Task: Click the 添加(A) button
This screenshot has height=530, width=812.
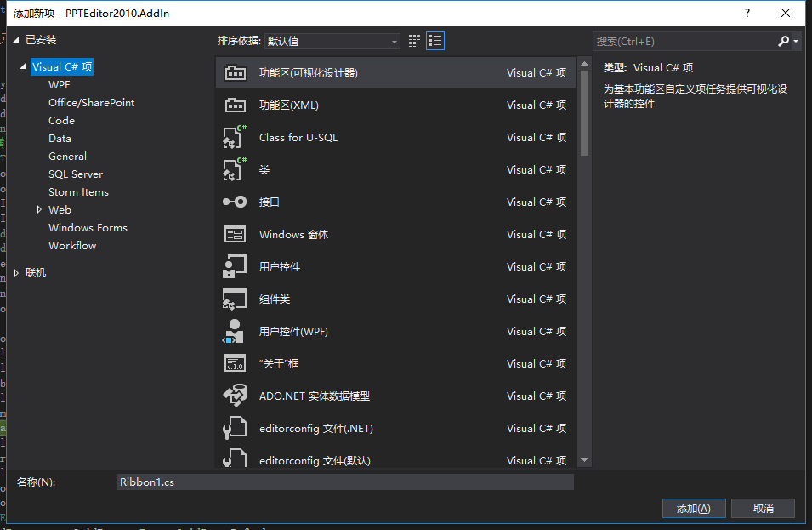Action: pos(693,508)
